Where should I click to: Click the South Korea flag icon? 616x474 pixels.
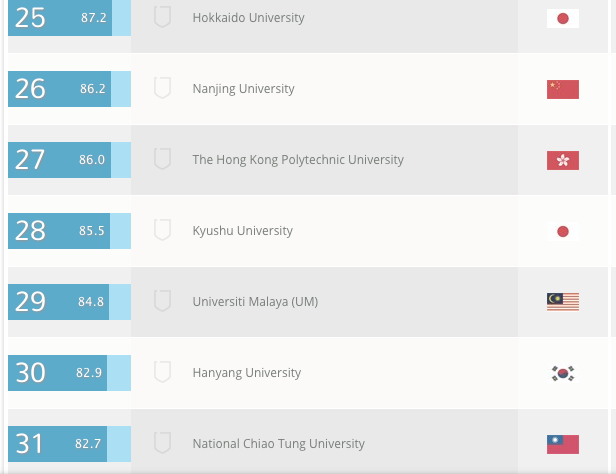pos(563,373)
